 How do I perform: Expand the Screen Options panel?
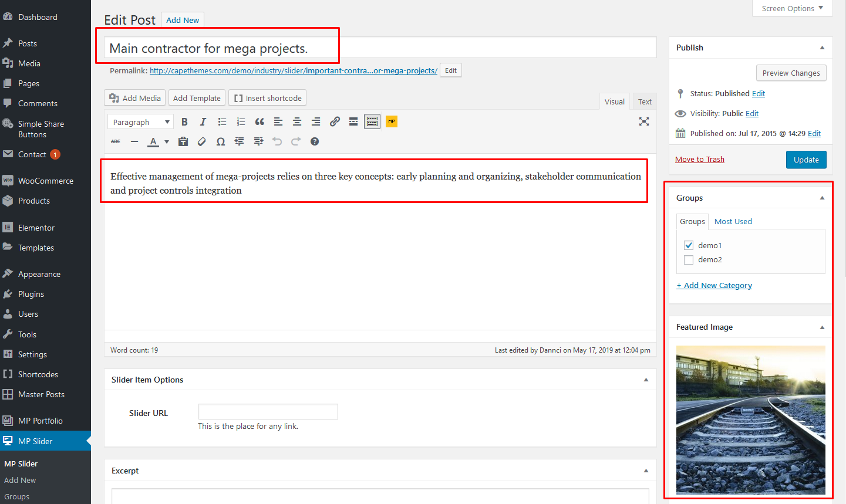tap(792, 8)
